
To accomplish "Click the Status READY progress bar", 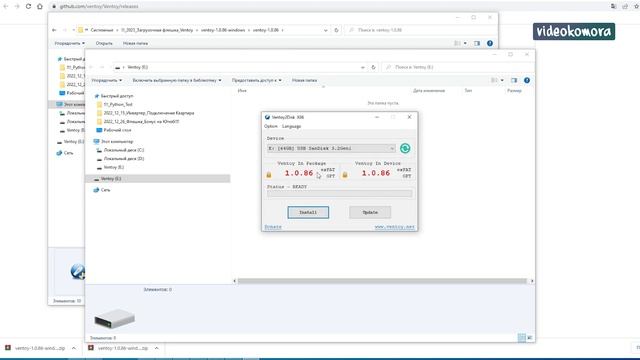I will [340, 194].
